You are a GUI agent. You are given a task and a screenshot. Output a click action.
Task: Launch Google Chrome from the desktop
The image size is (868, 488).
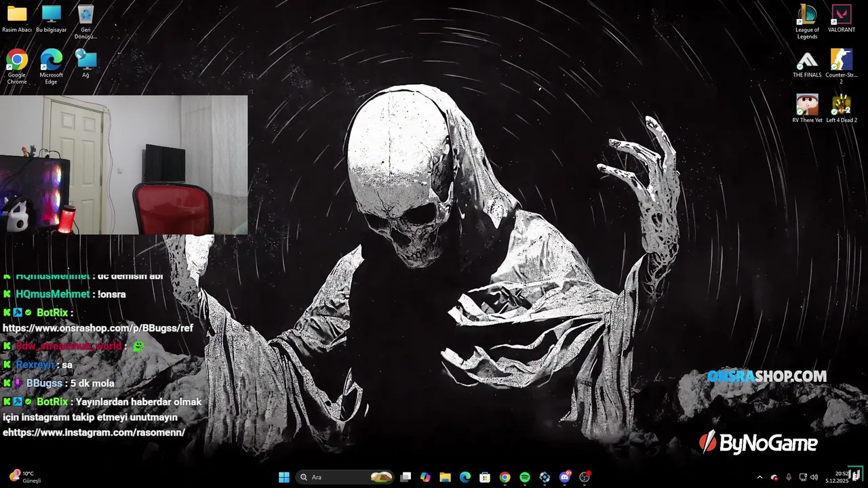point(17,67)
